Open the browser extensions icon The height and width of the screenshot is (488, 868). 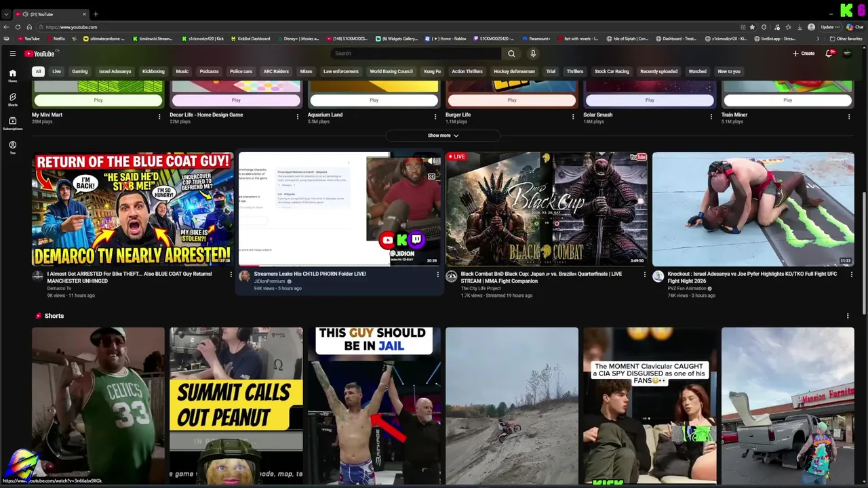[764, 27]
